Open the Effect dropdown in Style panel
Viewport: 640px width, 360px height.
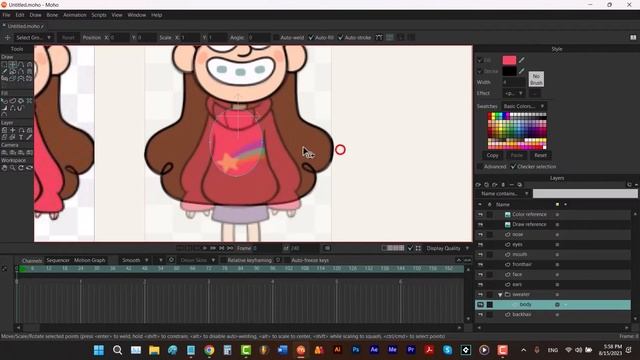[514, 93]
